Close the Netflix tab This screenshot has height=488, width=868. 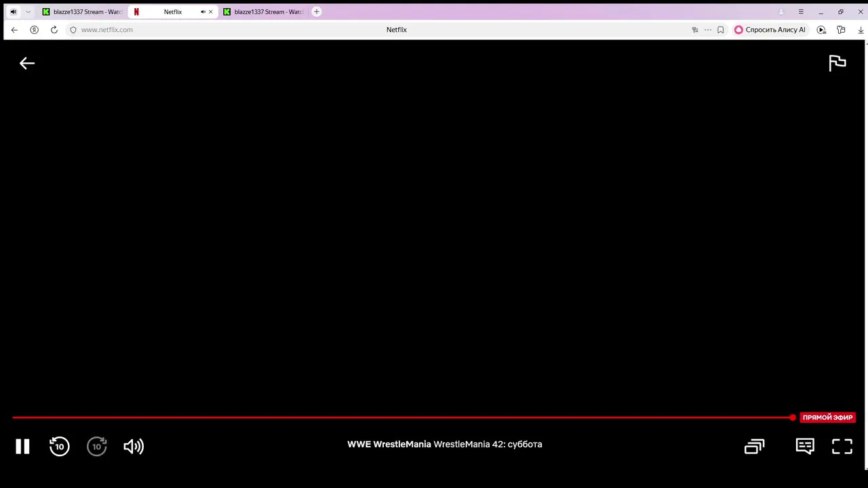click(211, 12)
